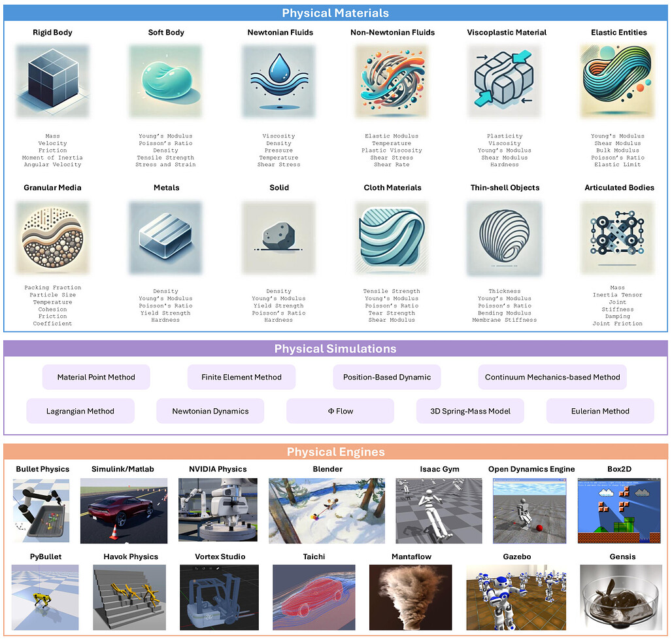The image size is (672, 641).
Task: Open the Non-Newtonian Fluids swirl icon
Action: pos(392,81)
